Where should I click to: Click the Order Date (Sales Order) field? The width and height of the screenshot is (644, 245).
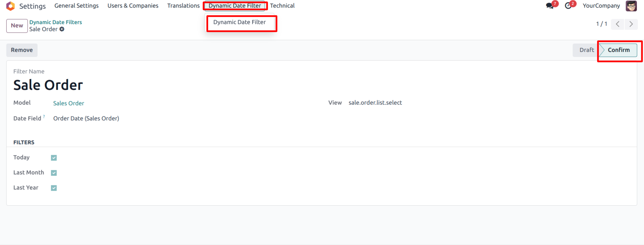(x=86, y=118)
